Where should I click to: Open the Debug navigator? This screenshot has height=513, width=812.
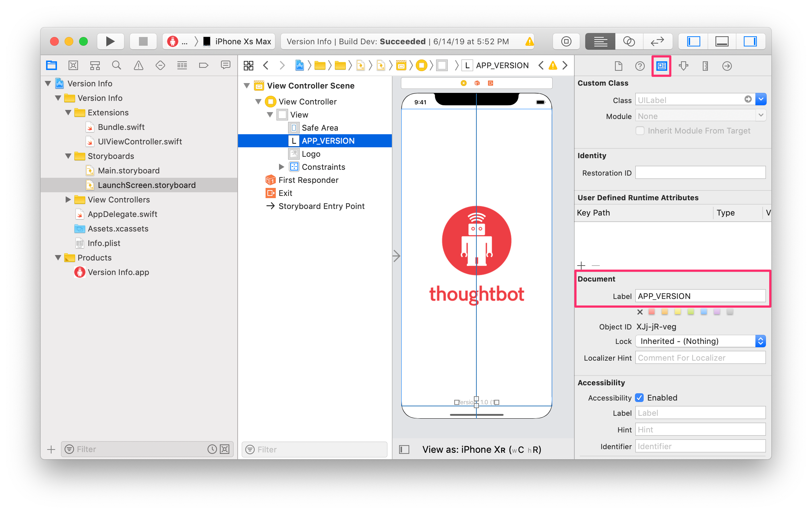[182, 65]
